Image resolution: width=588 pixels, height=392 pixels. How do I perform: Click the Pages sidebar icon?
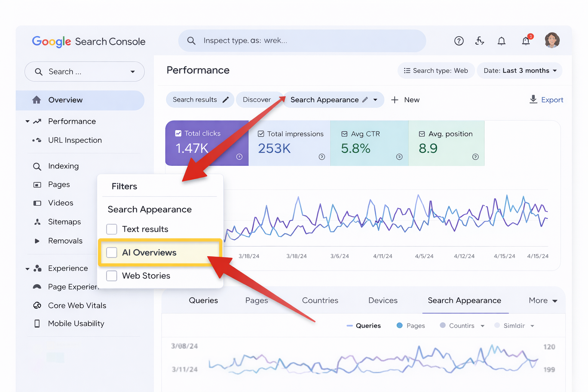(x=37, y=185)
